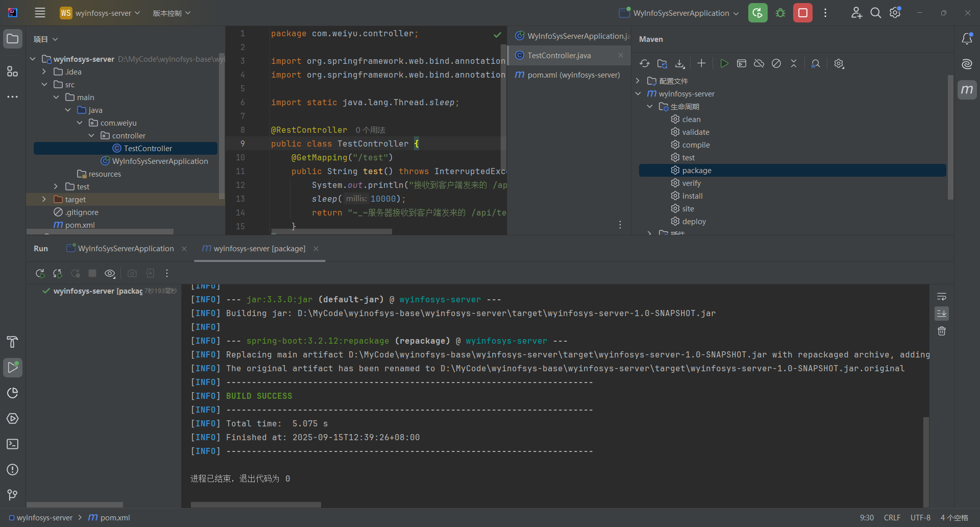The image size is (980, 527).
Task: Download sources and documentation in Maven panel
Action: tap(679, 63)
